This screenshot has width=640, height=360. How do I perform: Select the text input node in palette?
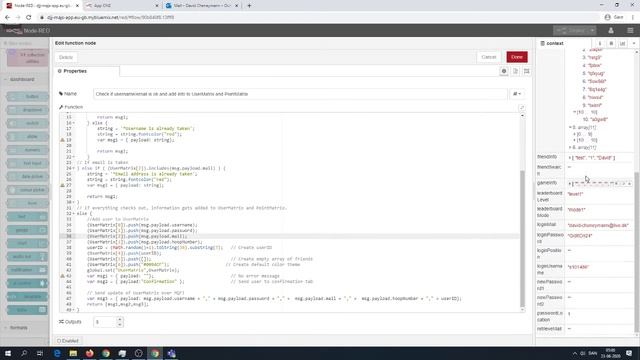27,163
